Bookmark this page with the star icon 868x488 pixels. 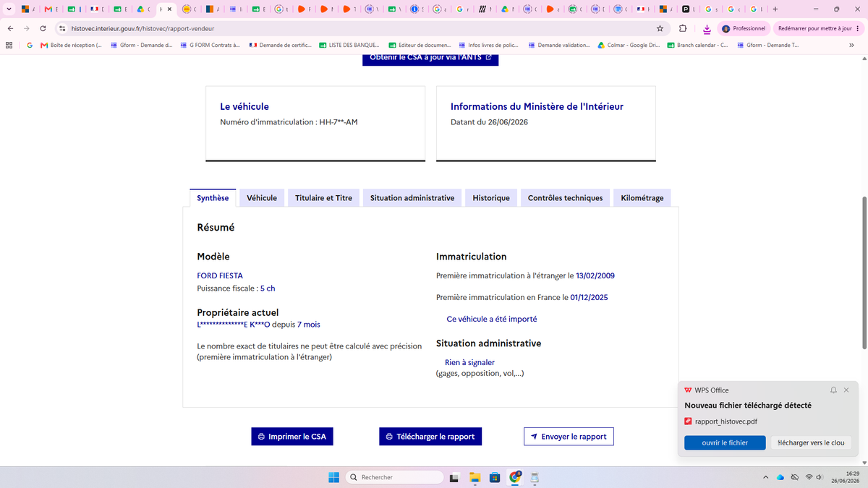660,28
